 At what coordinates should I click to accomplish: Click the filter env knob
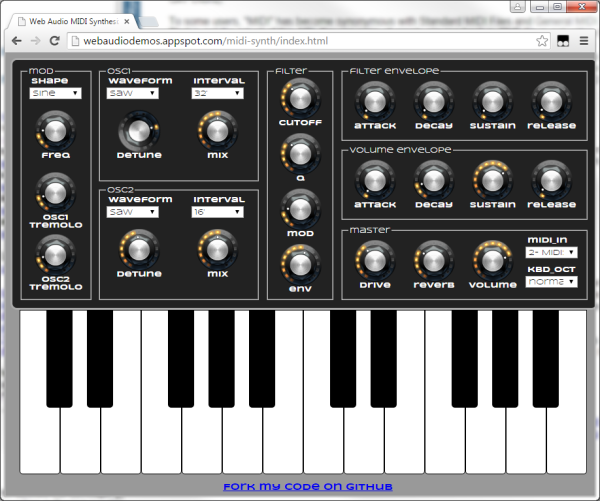click(300, 264)
